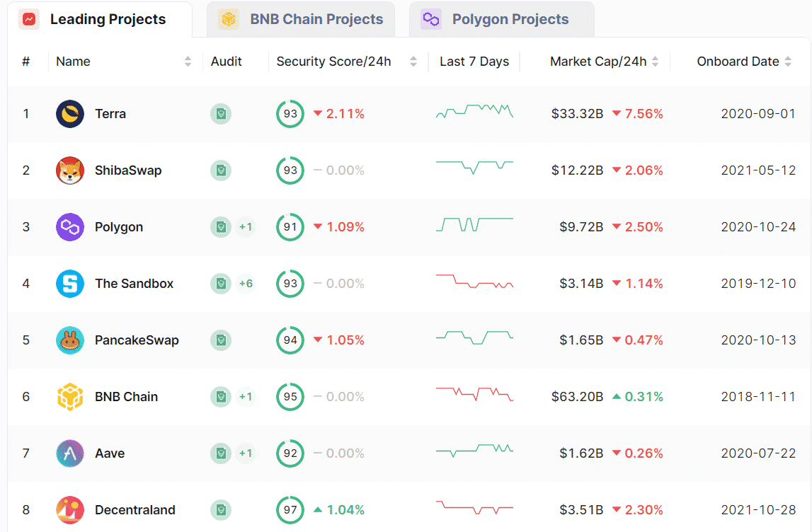
Task: Click onboard date 2021-05-12
Action: 758,170
